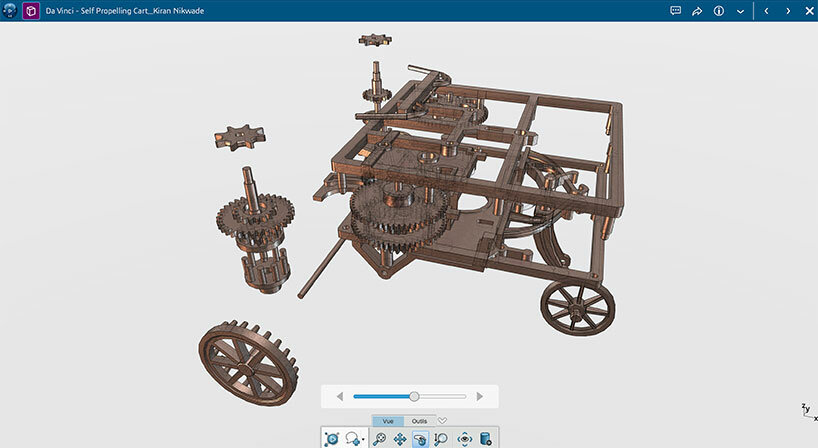The height and width of the screenshot is (448, 818).
Task: Open the information icon in the header
Action: coord(718,11)
